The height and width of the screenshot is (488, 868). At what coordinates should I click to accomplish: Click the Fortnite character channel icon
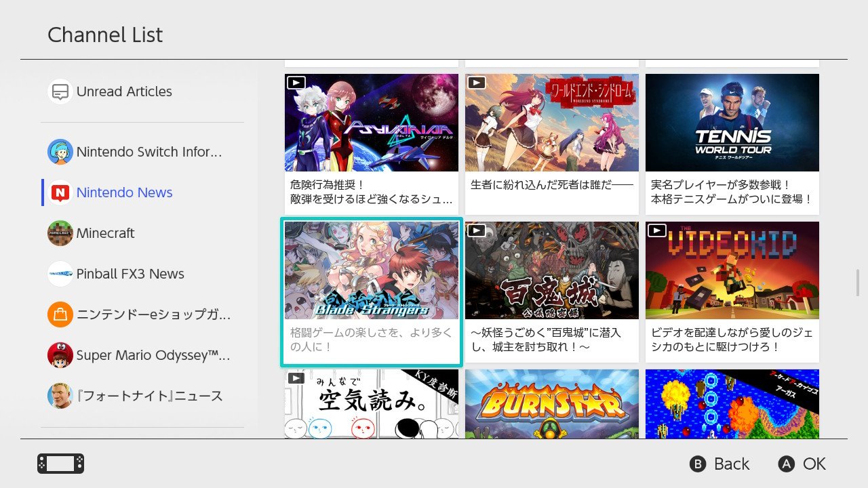tap(60, 396)
